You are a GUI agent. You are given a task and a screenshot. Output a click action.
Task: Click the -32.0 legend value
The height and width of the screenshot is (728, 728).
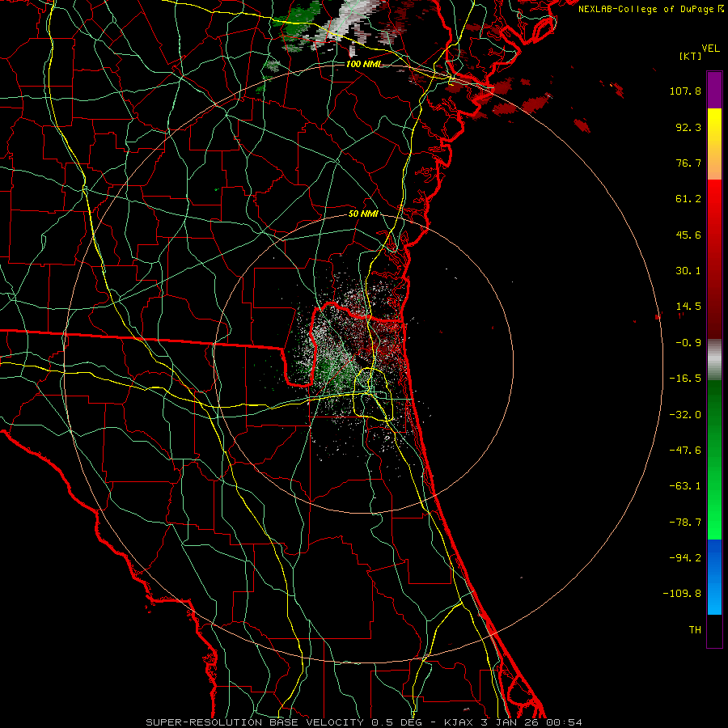click(685, 415)
